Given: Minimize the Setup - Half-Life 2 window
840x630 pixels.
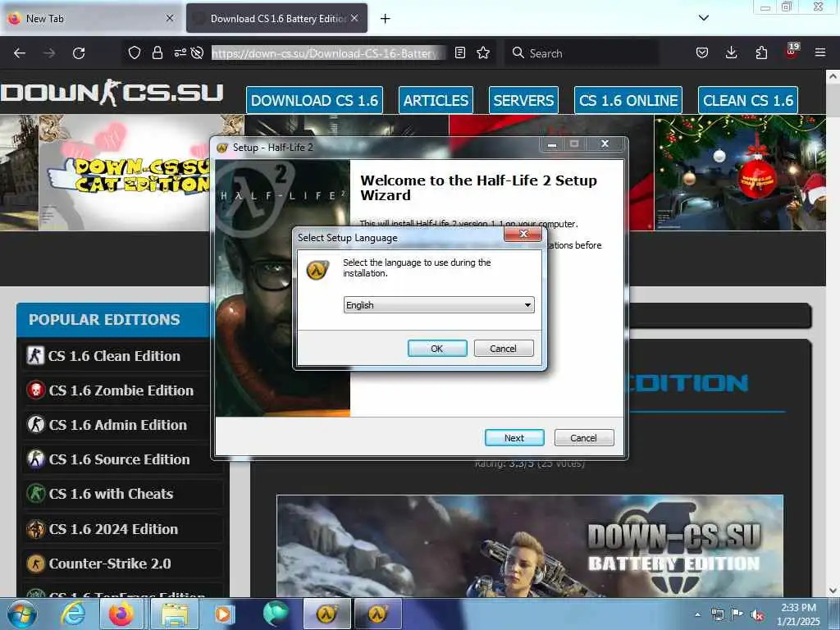Looking at the screenshot, I should [552, 144].
